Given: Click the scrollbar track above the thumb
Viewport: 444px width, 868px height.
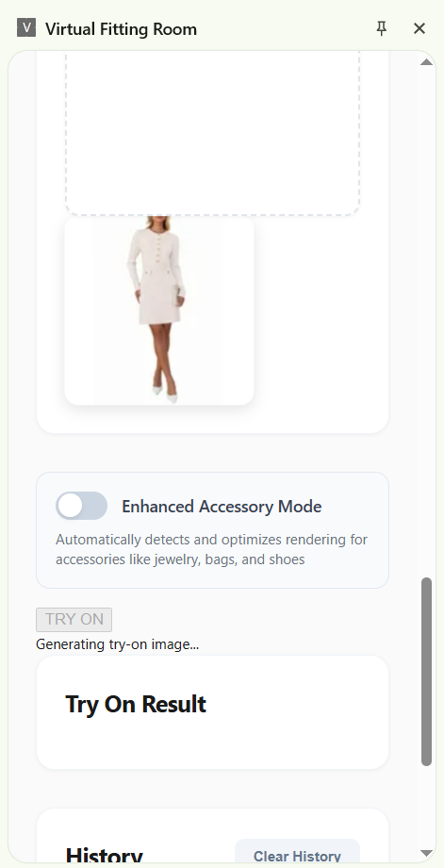Looking at the screenshot, I should pyautogui.click(x=426, y=321).
